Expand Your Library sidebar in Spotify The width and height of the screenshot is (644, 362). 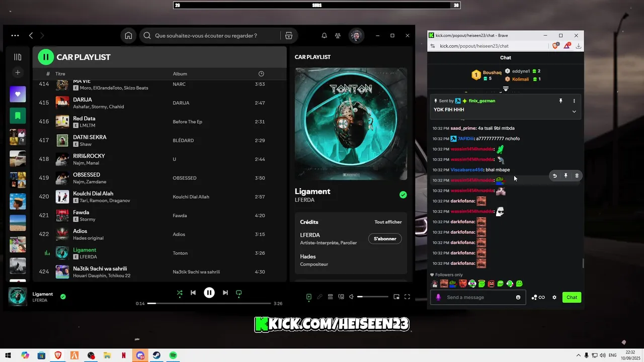click(x=18, y=57)
